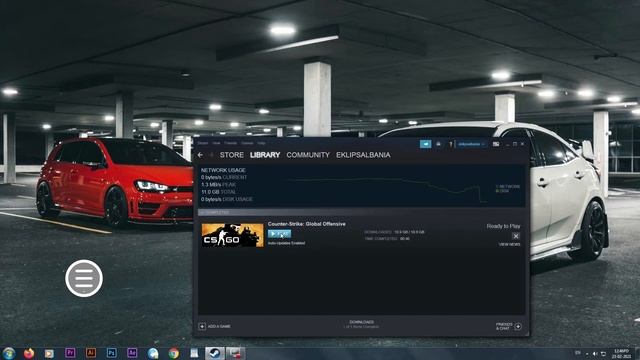Viewport: 640px width, 360px height.
Task: Launch Google Chrome from the taskbar
Action: pyautogui.click(x=173, y=353)
